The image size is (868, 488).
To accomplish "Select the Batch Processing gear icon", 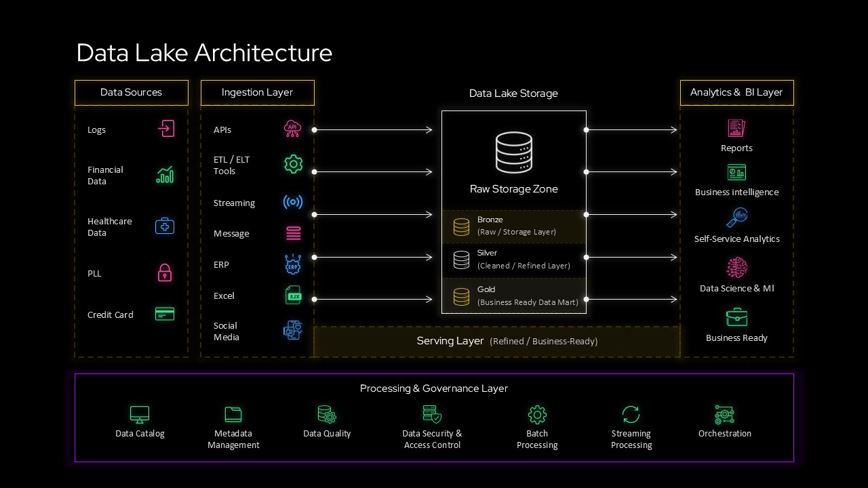I will (537, 414).
